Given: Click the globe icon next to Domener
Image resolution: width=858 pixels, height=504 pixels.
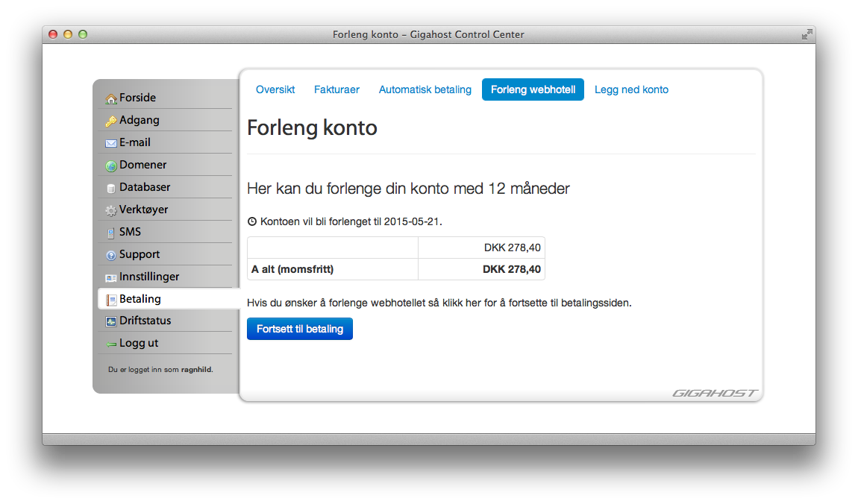Looking at the screenshot, I should (111, 166).
